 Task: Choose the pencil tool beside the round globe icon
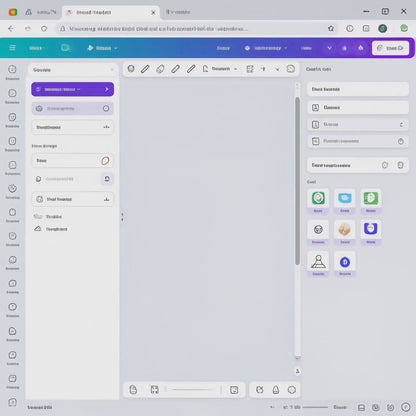[x=145, y=69]
